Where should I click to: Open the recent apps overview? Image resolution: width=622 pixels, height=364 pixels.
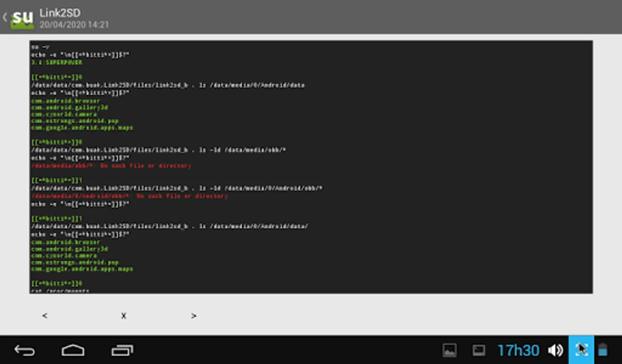tap(122, 350)
